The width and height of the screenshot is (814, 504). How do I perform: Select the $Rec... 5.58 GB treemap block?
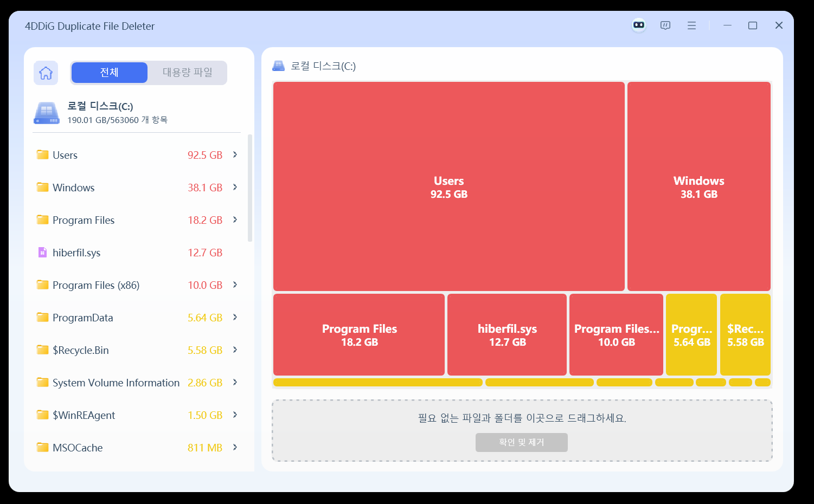tap(745, 334)
